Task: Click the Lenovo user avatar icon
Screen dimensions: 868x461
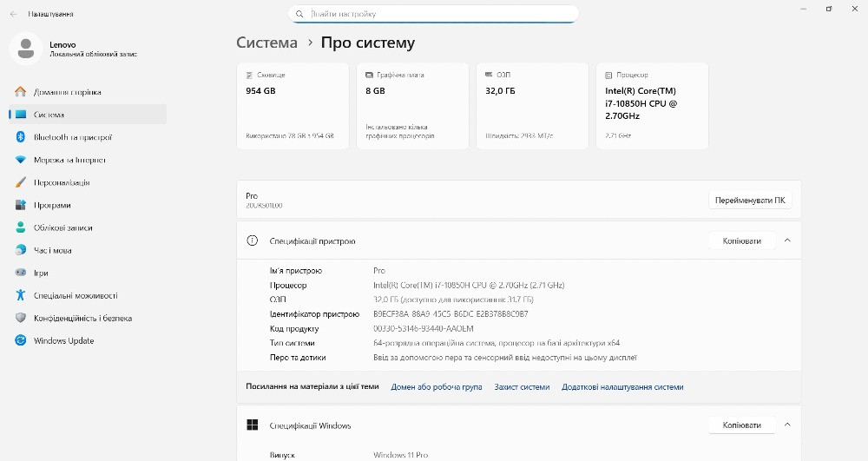Action: pyautogui.click(x=26, y=49)
